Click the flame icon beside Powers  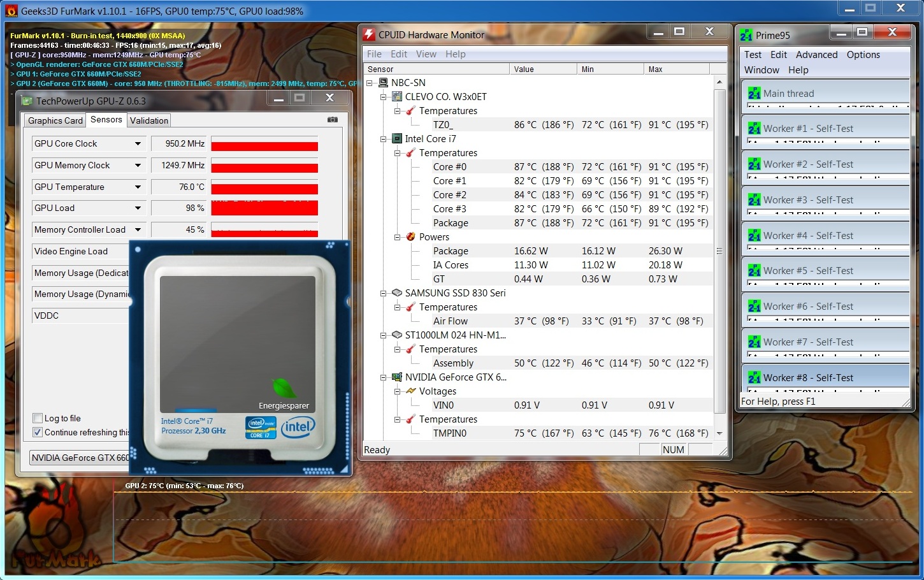pos(411,236)
